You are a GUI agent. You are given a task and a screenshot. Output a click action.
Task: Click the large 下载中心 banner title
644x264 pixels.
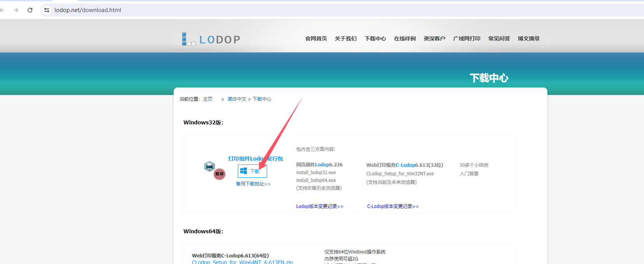pos(489,78)
